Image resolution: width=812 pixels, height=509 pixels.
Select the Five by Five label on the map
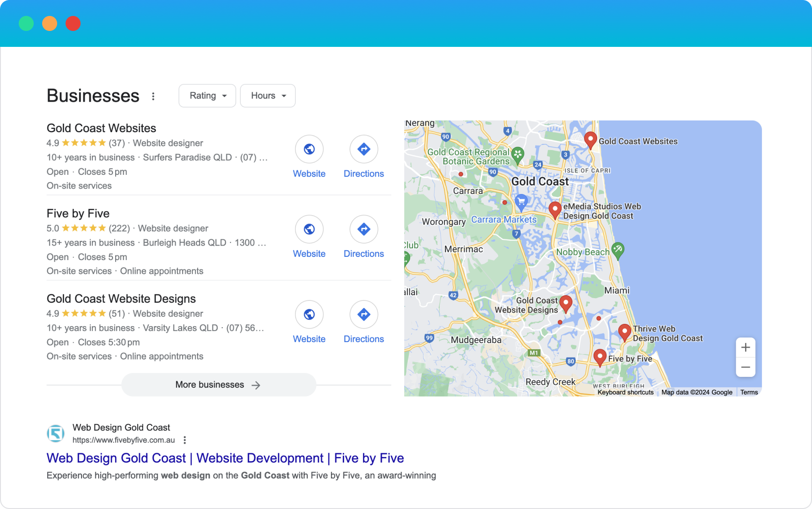pyautogui.click(x=630, y=359)
